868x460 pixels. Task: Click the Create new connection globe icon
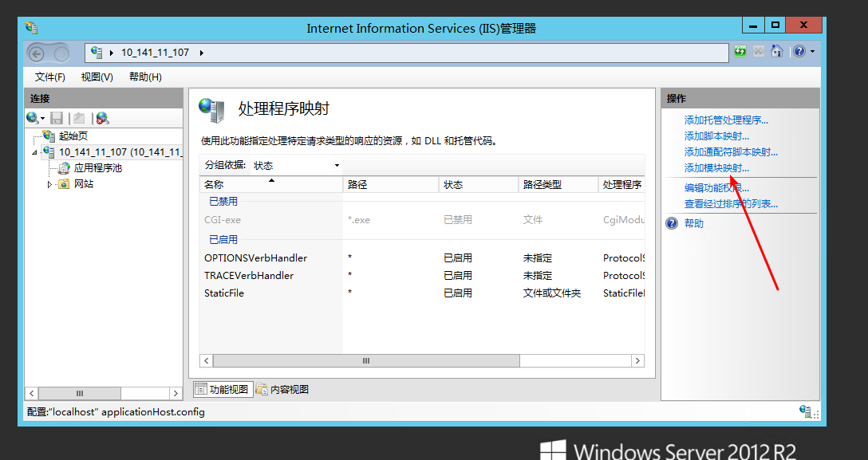click(34, 118)
